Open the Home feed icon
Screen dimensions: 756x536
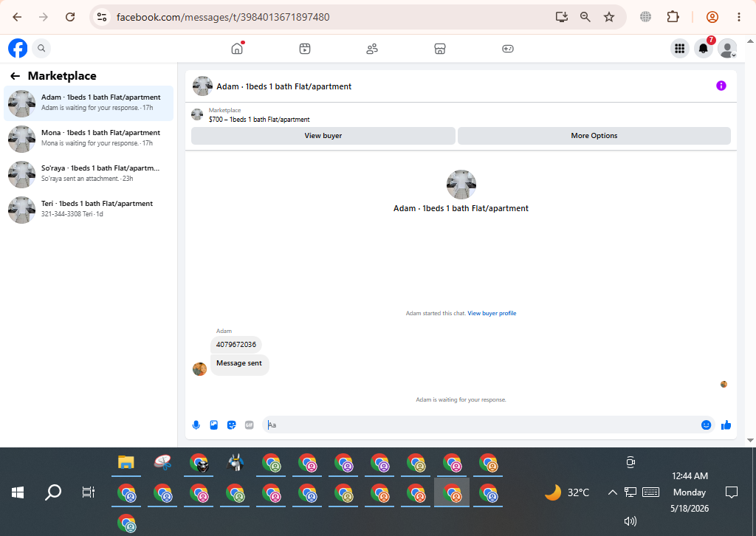[x=237, y=49]
